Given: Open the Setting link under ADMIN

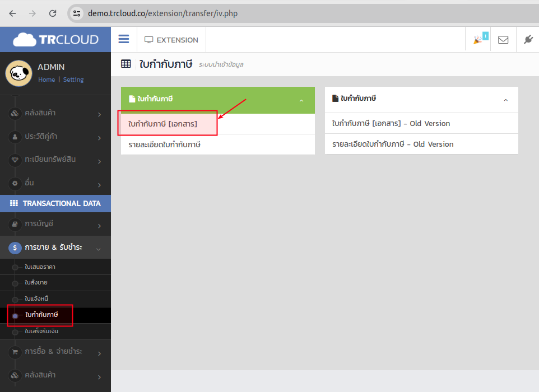Looking at the screenshot, I should [73, 80].
